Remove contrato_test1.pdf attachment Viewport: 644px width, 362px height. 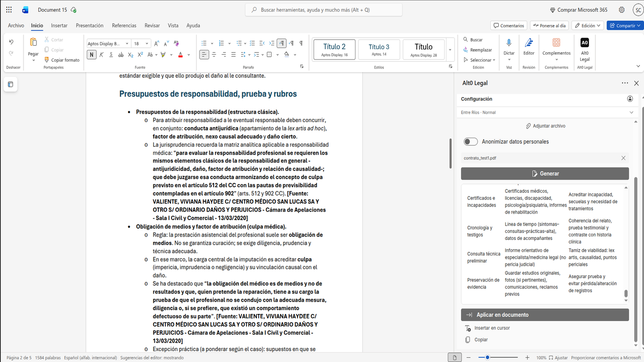(624, 158)
